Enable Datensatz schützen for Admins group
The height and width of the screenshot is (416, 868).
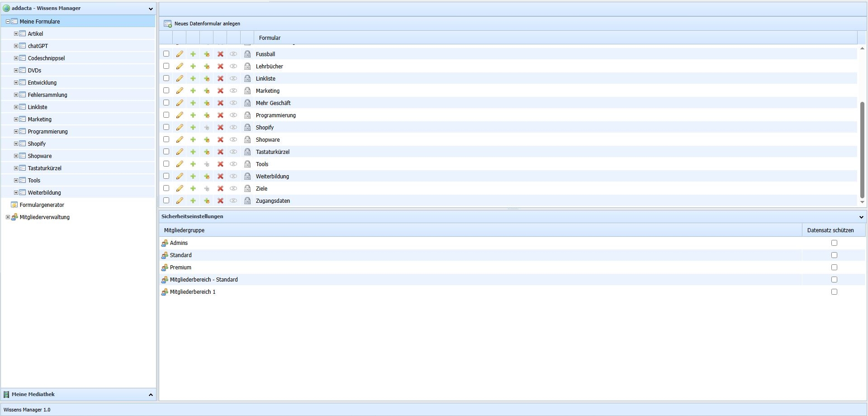(834, 243)
